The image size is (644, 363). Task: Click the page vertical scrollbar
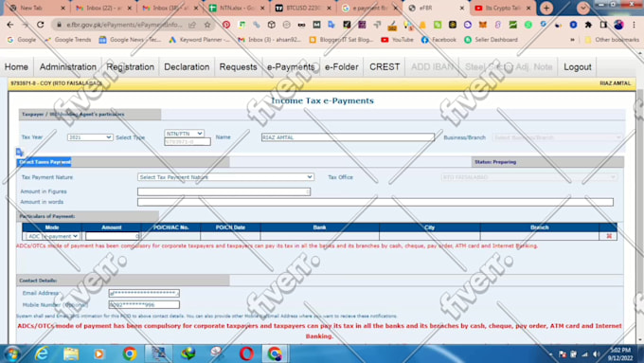[640, 197]
